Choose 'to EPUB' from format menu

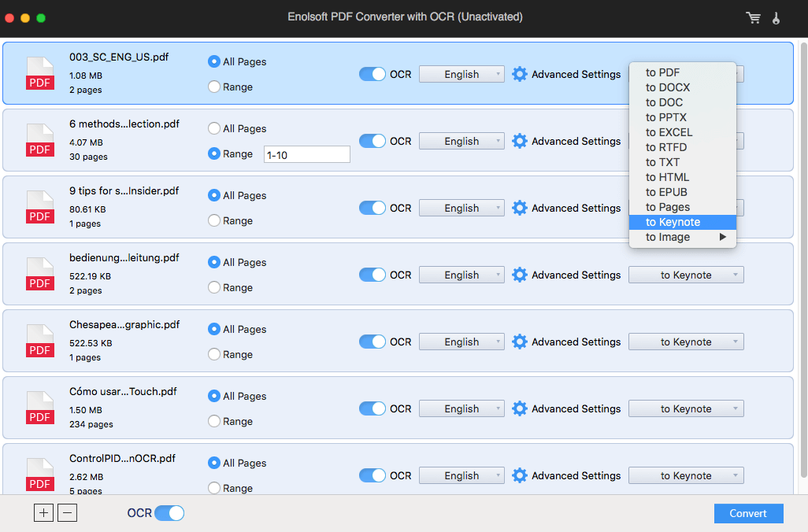(682, 192)
